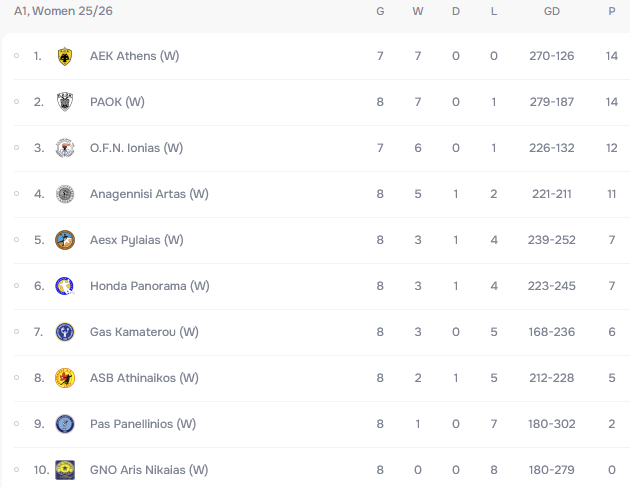The height and width of the screenshot is (487, 630).
Task: Click Anagennisi Artas round emblem
Action: 65,194
